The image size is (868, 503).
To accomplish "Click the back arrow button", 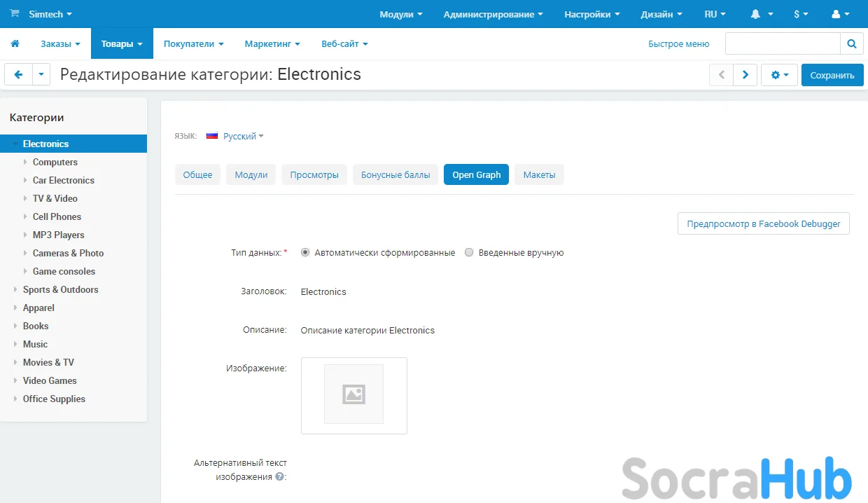I will pos(18,74).
